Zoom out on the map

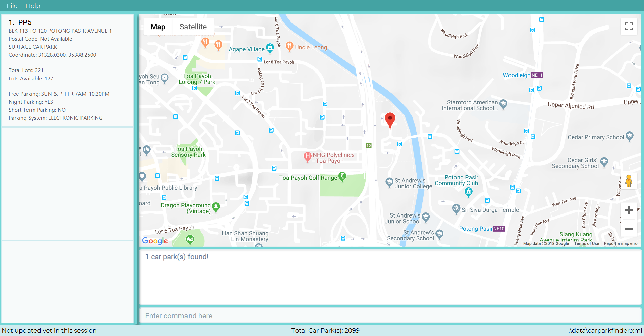tap(629, 229)
